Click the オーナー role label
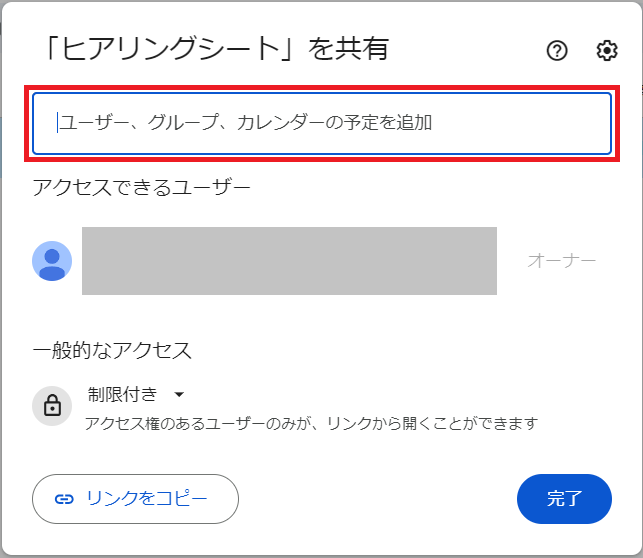The height and width of the screenshot is (558, 643). click(561, 261)
